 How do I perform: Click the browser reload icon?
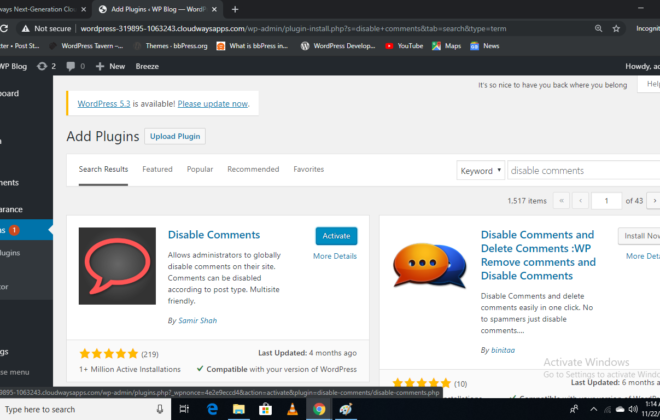pyautogui.click(x=3, y=29)
